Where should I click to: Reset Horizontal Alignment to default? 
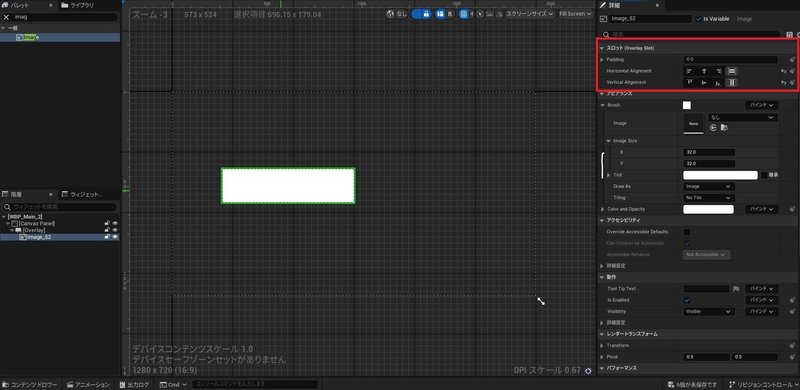point(783,71)
